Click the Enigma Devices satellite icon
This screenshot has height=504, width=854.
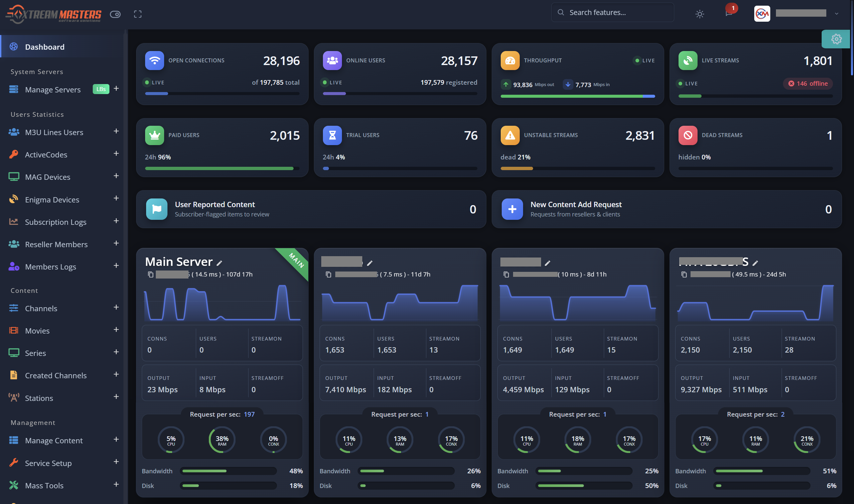coord(14,199)
